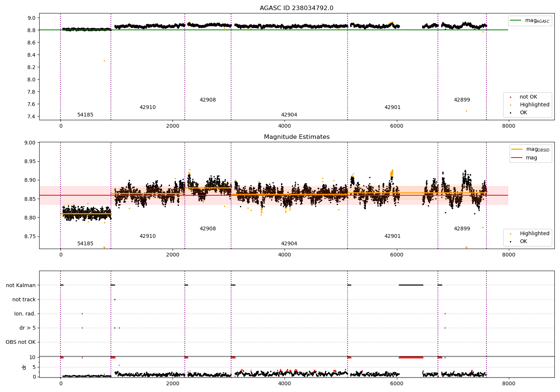Image resolution: width=560 pixels, height=392 pixels.
Task: Click 42904 in the Magnitude Estimates plot
Action: pyautogui.click(x=289, y=244)
